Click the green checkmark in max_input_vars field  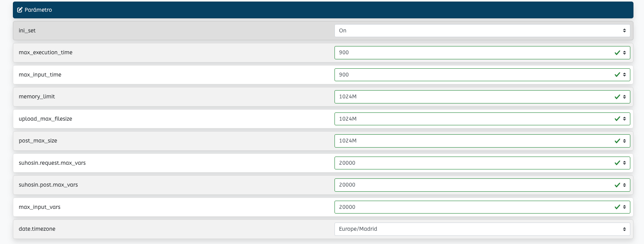[x=617, y=207]
